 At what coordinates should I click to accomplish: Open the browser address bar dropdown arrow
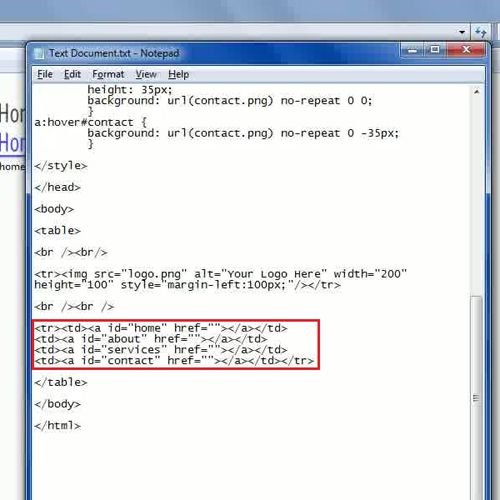tap(462, 32)
